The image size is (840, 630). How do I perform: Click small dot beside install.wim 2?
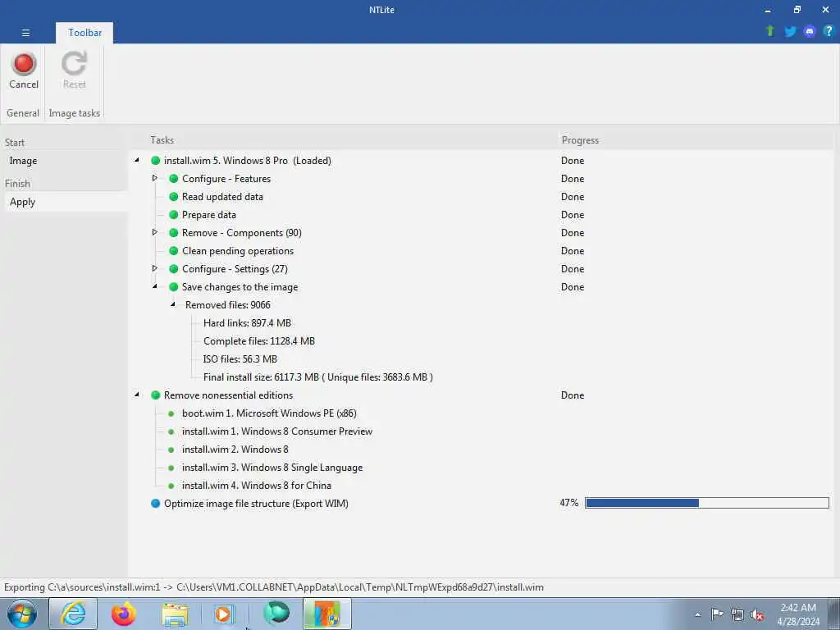pyautogui.click(x=171, y=450)
